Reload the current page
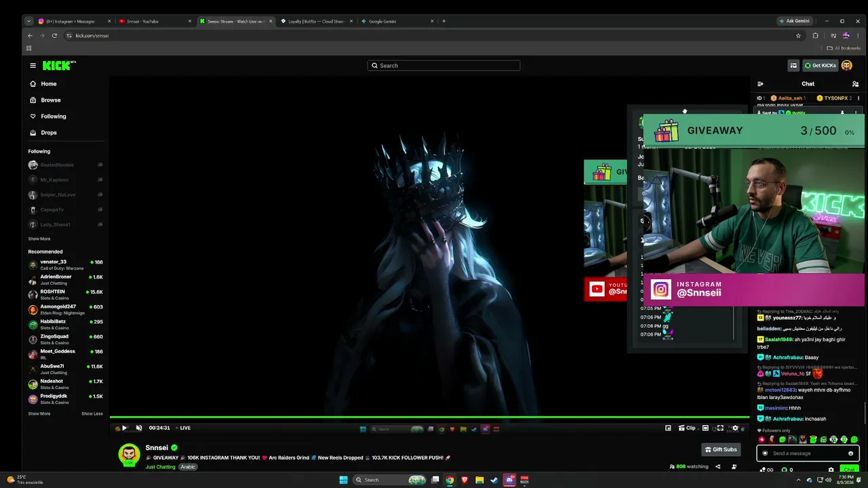This screenshot has height=488, width=868. (54, 36)
